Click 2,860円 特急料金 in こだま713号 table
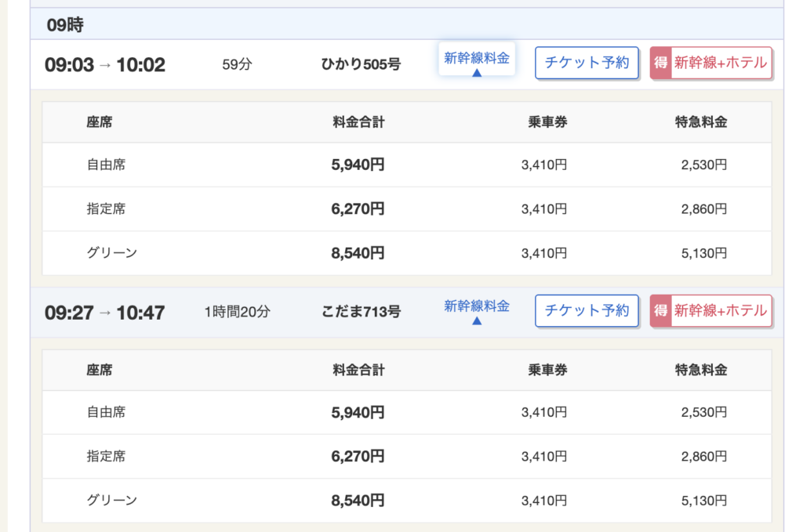 click(x=704, y=456)
